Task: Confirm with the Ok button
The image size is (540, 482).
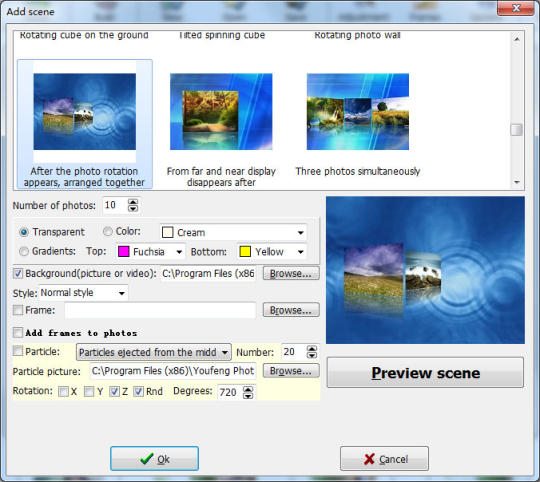Action: tap(154, 459)
